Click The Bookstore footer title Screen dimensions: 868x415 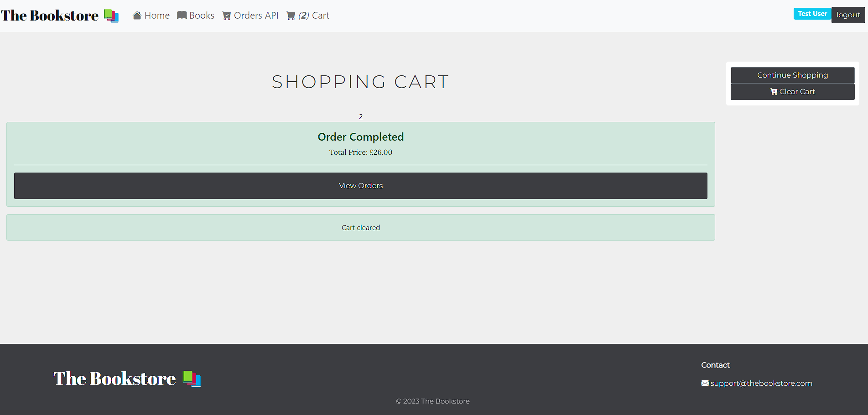tap(114, 379)
